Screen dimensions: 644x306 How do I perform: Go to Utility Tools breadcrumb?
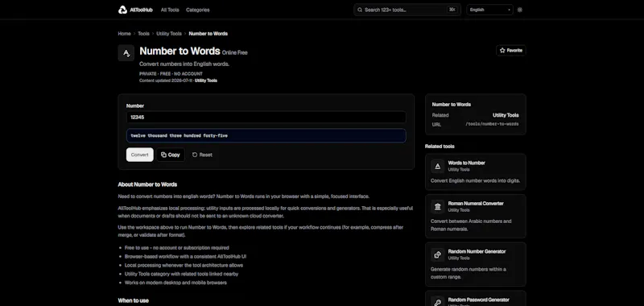coord(169,34)
